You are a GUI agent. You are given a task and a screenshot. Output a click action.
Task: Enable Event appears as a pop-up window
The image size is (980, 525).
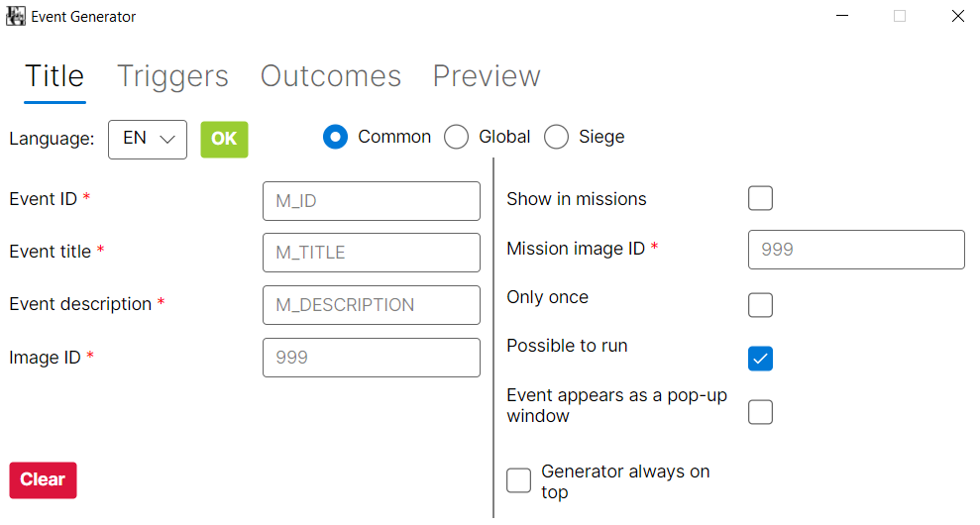coord(761,412)
